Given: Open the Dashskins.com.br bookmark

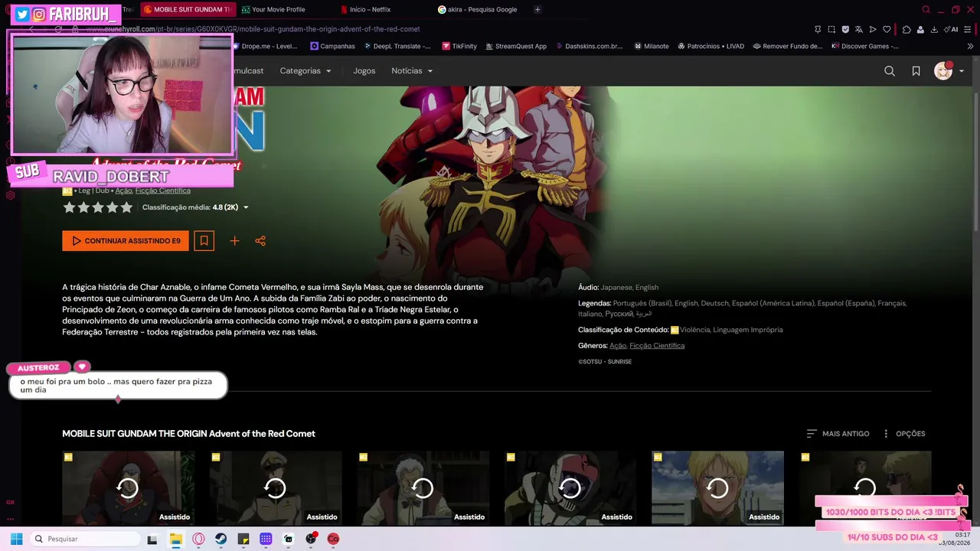Looking at the screenshot, I should (589, 46).
